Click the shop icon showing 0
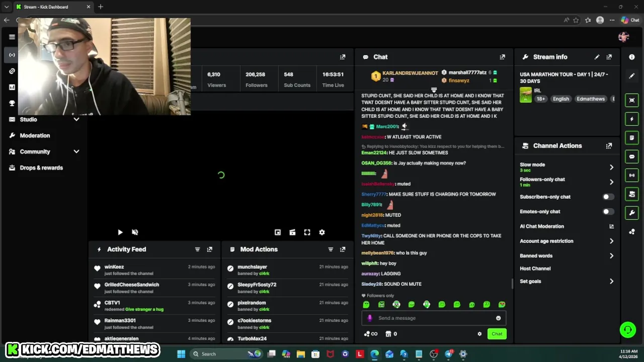Image resolution: width=644 pixels, height=362 pixels. tap(391, 334)
